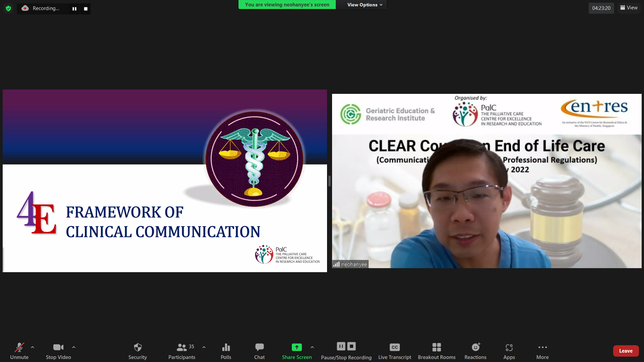Click the green encryption shield icon
Viewport: 644px width, 362px height.
8,8
